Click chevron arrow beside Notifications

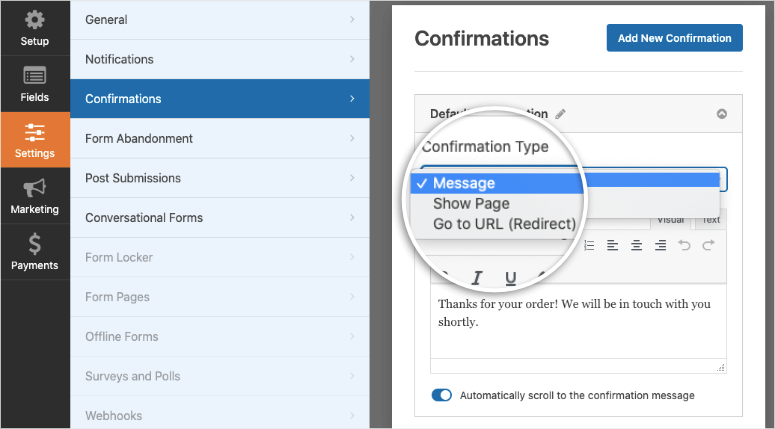click(x=352, y=59)
